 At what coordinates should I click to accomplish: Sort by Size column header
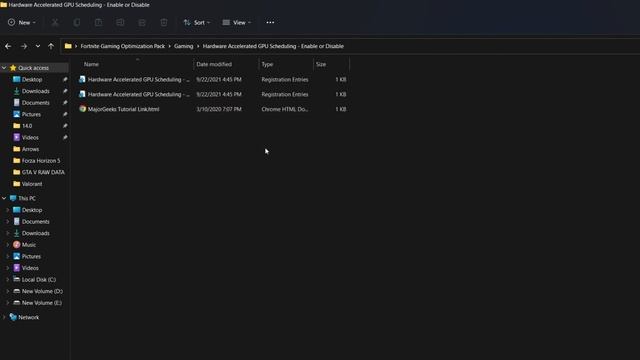[x=321, y=64]
